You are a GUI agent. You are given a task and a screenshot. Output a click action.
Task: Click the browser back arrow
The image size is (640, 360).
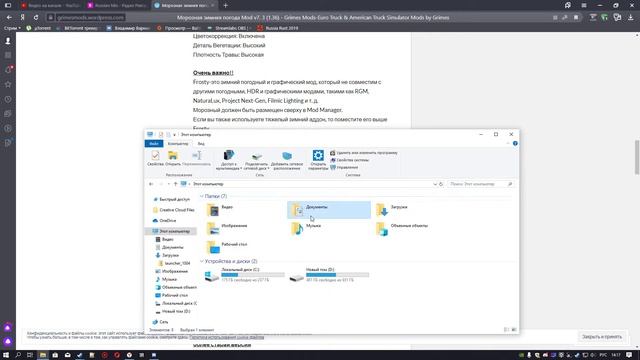pos(9,18)
